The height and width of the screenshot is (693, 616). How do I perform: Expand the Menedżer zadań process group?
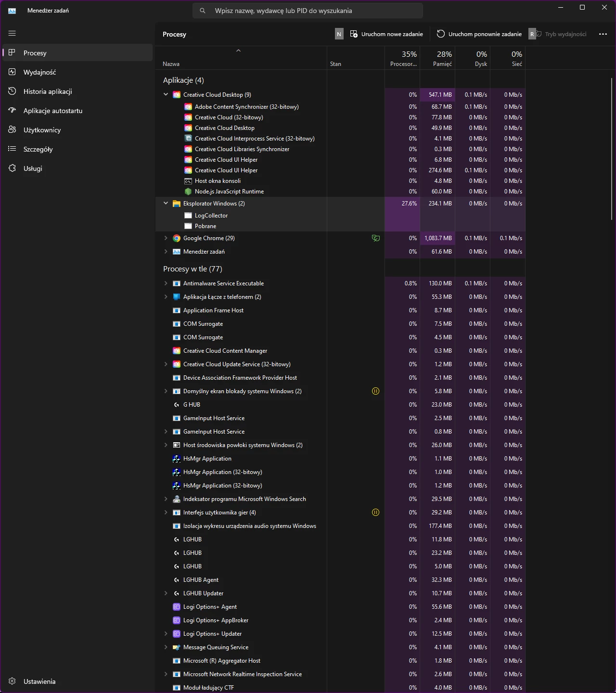coord(166,252)
